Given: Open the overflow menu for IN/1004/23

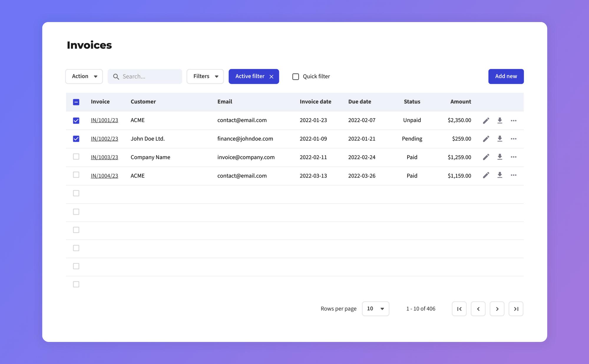Looking at the screenshot, I should pyautogui.click(x=514, y=175).
